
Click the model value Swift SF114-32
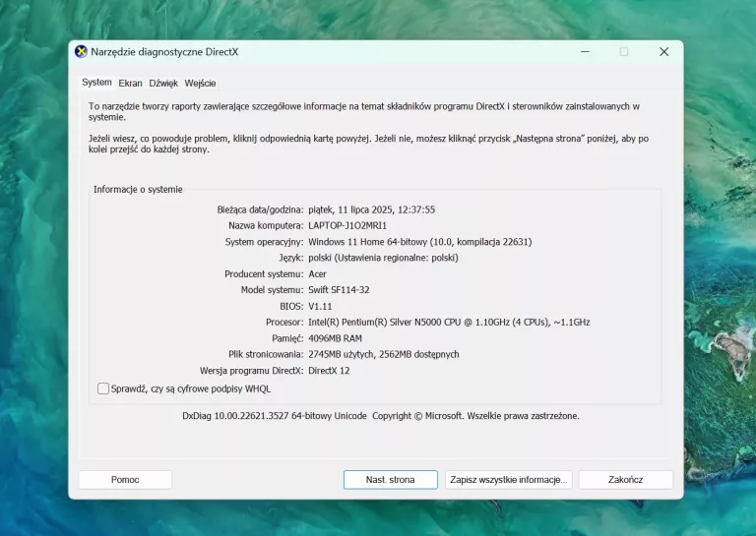coord(339,290)
